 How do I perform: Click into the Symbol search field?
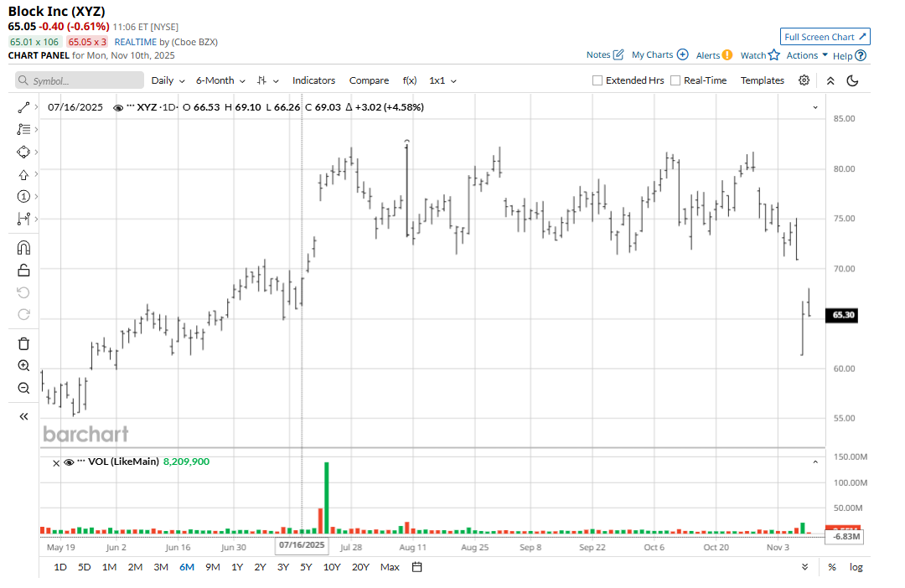click(80, 80)
